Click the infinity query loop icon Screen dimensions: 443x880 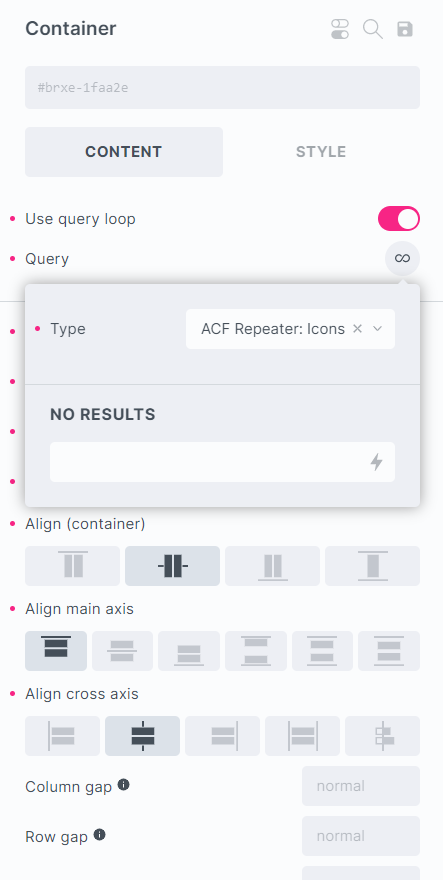[403, 258]
